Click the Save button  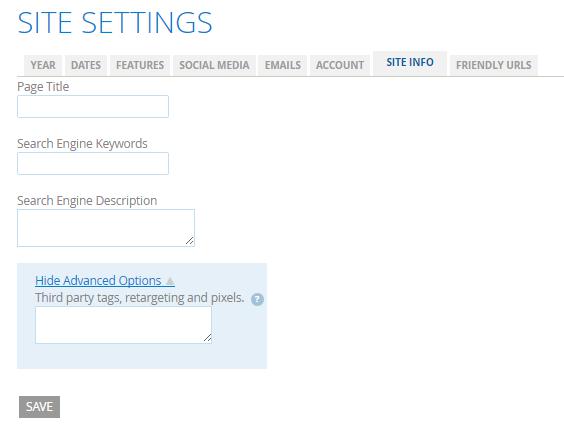pos(40,407)
